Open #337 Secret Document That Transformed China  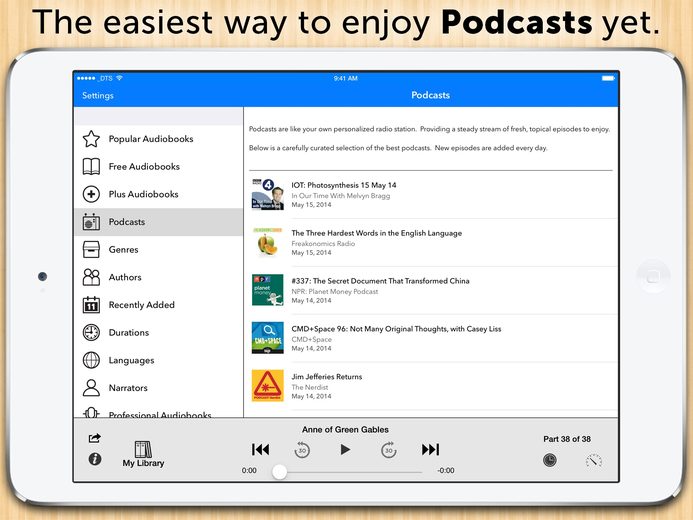point(380,281)
